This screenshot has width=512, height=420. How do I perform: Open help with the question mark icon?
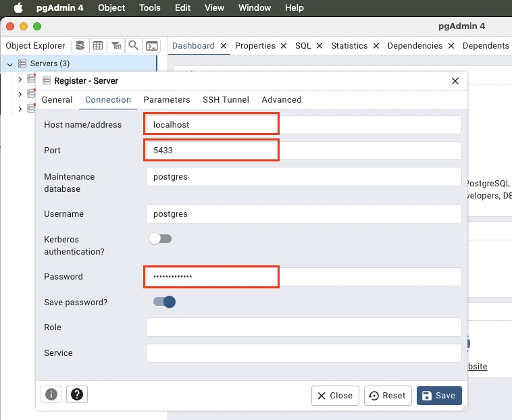point(77,394)
